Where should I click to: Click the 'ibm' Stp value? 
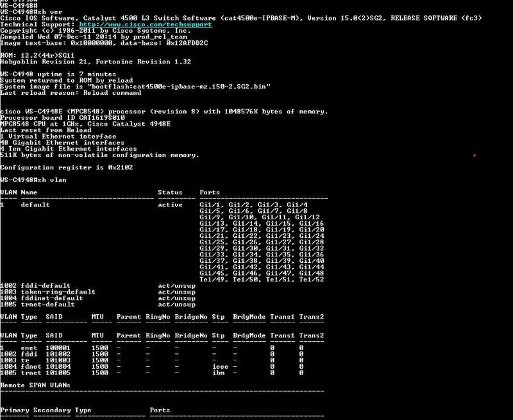218,373
